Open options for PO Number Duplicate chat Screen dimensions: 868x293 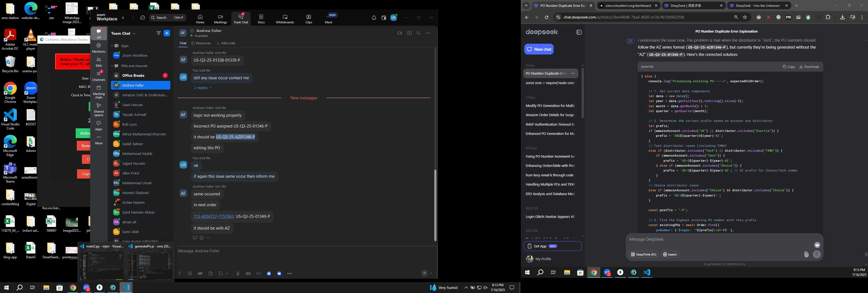click(573, 74)
